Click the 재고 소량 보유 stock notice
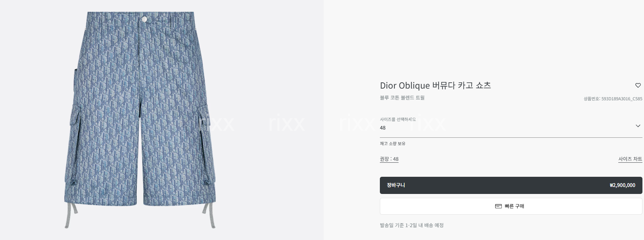This screenshot has width=644, height=240. pos(392,144)
